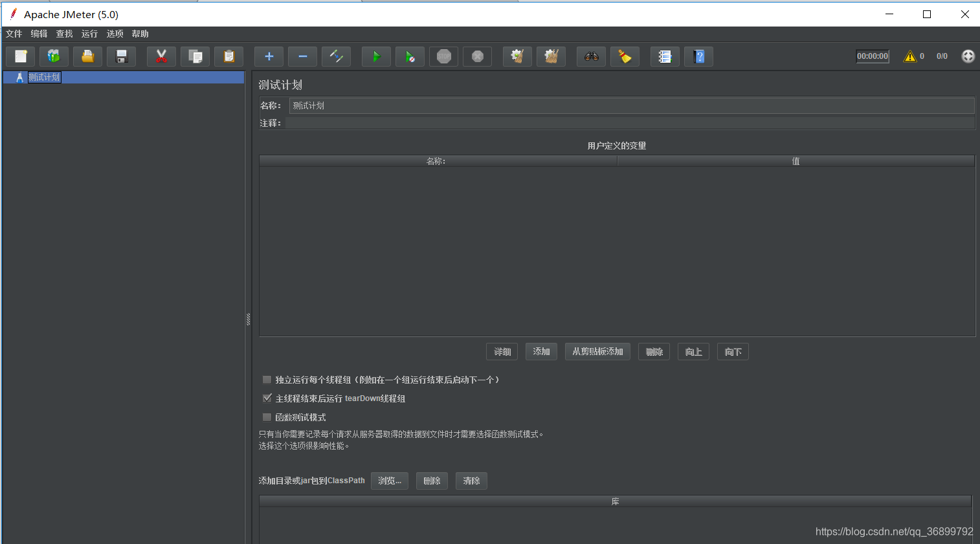Click the 向上 button
The height and width of the screenshot is (544, 980).
[693, 352]
